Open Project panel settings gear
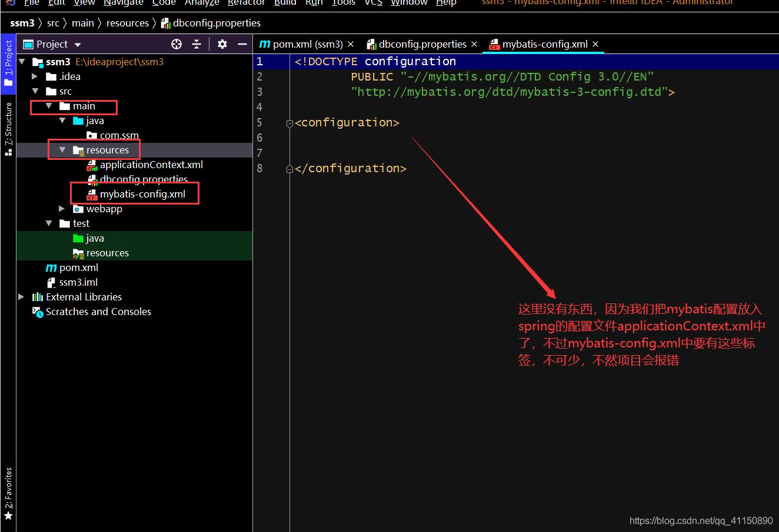779x532 pixels. coord(222,44)
